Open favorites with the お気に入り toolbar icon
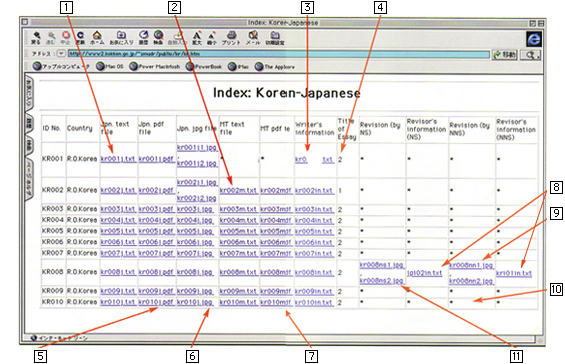 point(121,37)
